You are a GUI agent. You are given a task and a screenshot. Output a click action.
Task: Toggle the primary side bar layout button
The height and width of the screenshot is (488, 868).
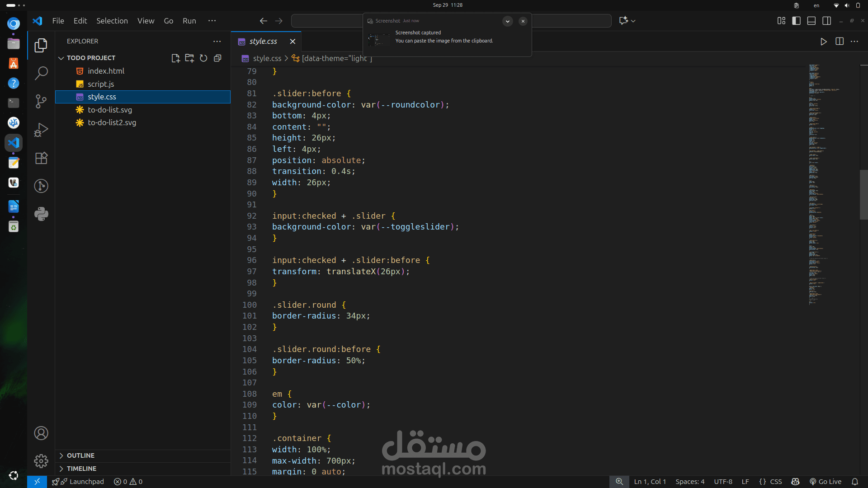[796, 21]
